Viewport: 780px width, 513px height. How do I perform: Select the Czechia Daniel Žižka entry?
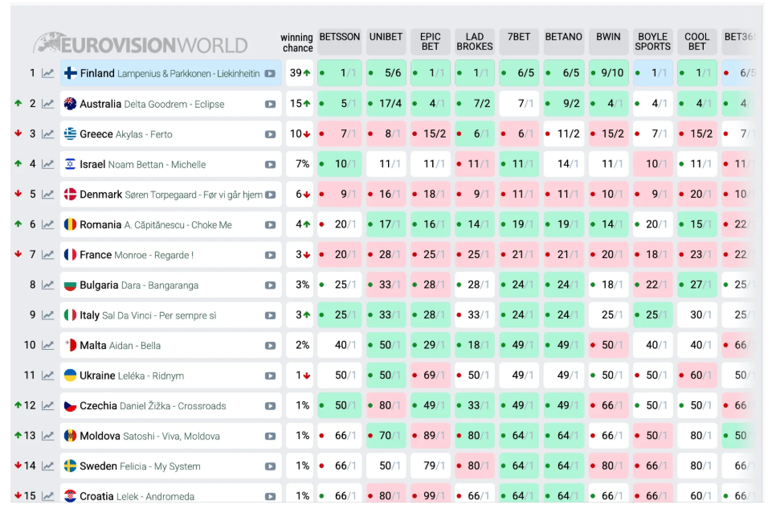pos(171,406)
